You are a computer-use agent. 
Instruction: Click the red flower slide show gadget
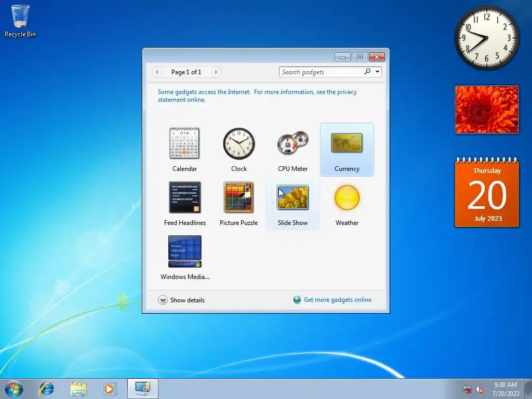tap(487, 110)
